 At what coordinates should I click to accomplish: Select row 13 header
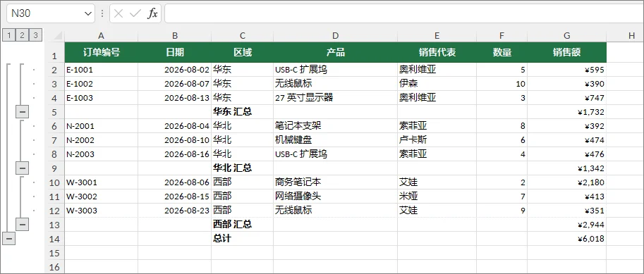pyautogui.click(x=54, y=225)
